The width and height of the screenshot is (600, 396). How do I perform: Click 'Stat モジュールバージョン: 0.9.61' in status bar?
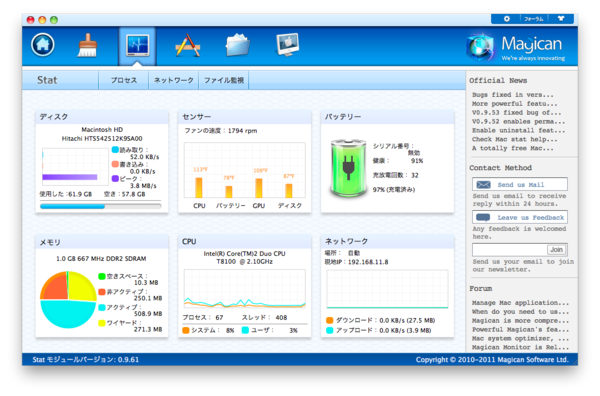(x=86, y=359)
